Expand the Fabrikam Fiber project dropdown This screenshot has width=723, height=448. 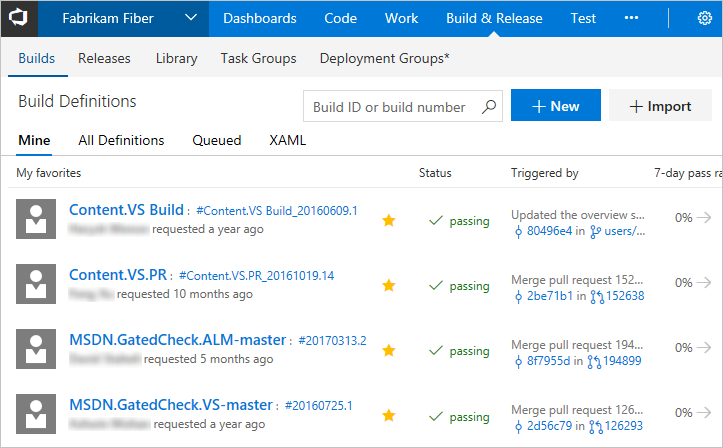191,18
